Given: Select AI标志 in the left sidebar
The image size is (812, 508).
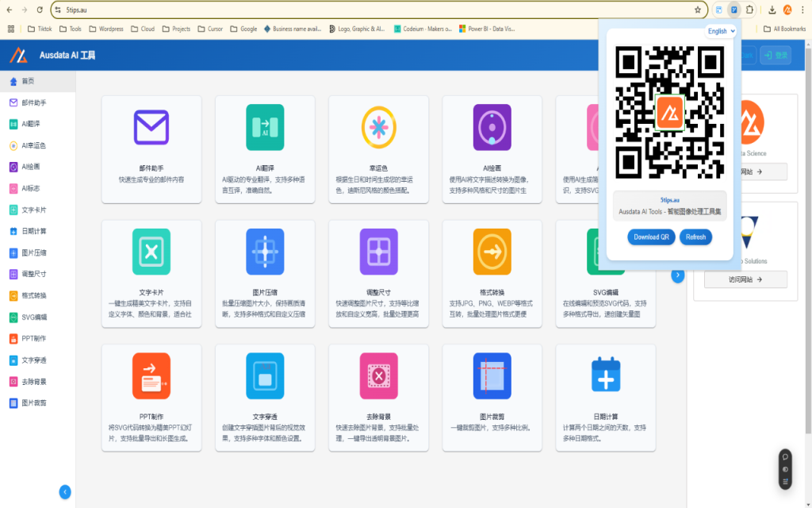Looking at the screenshot, I should pos(38,189).
